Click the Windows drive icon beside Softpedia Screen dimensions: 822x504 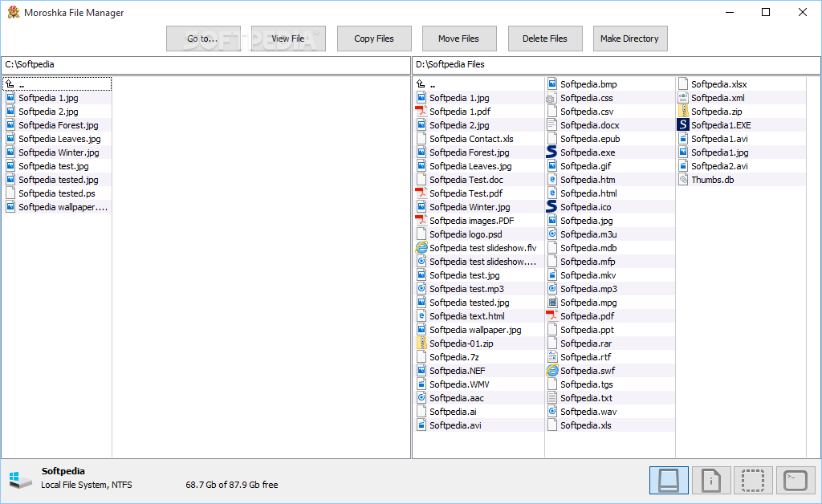[x=20, y=479]
